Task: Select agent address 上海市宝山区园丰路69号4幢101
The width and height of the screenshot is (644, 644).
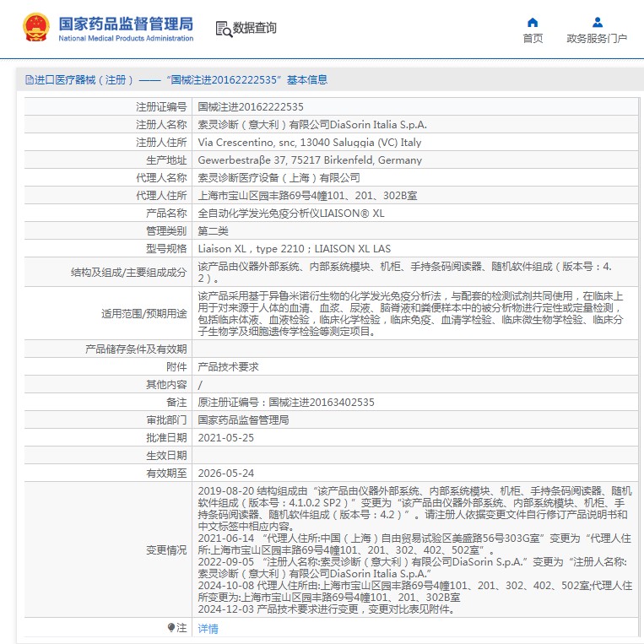Action: [x=307, y=196]
